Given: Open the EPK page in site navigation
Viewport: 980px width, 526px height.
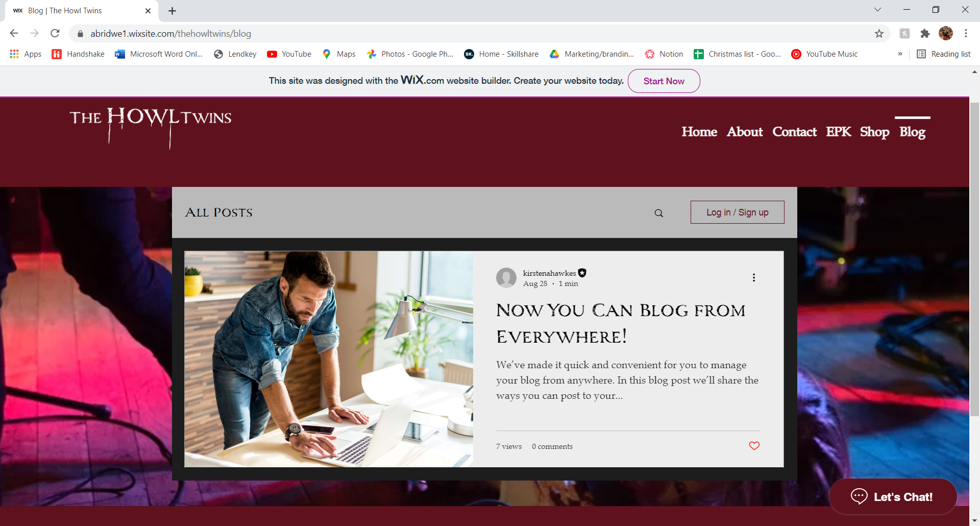Looking at the screenshot, I should pos(839,132).
